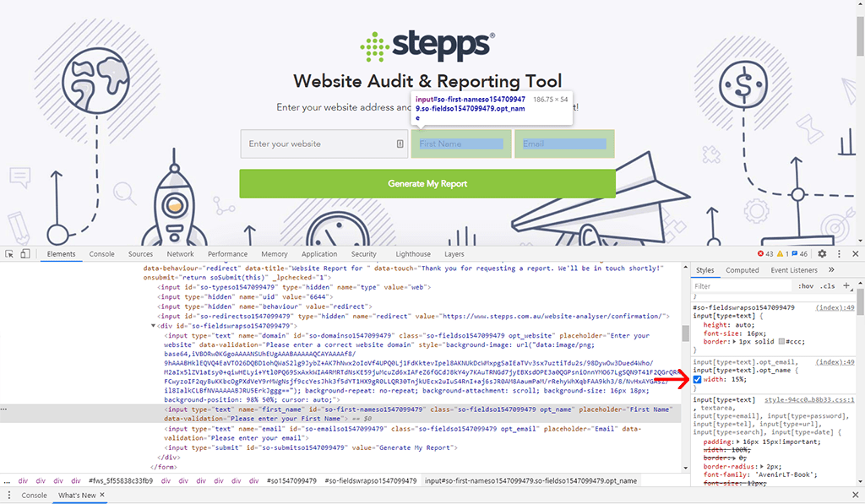This screenshot has height=504, width=865.
Task: Select the What's New drawer tab
Action: tap(77, 496)
